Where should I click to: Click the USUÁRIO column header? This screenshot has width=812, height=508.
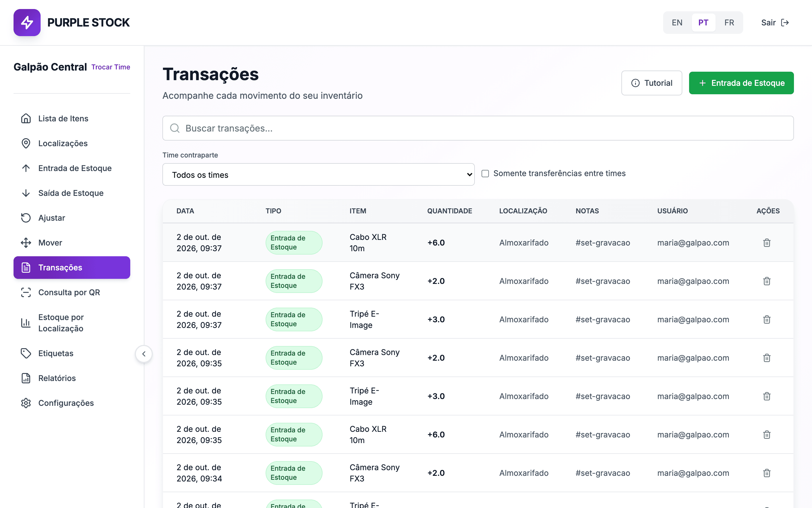672,211
